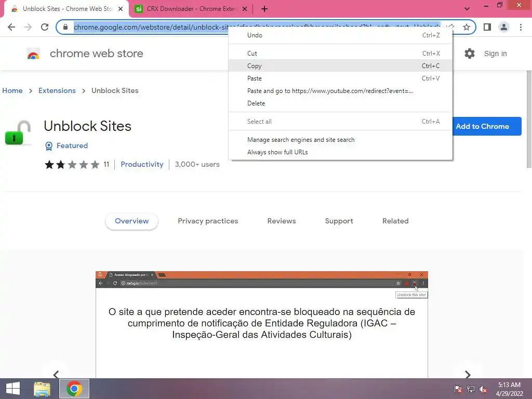This screenshot has width=532, height=399.
Task: Click the Featured badge icon
Action: [x=49, y=146]
